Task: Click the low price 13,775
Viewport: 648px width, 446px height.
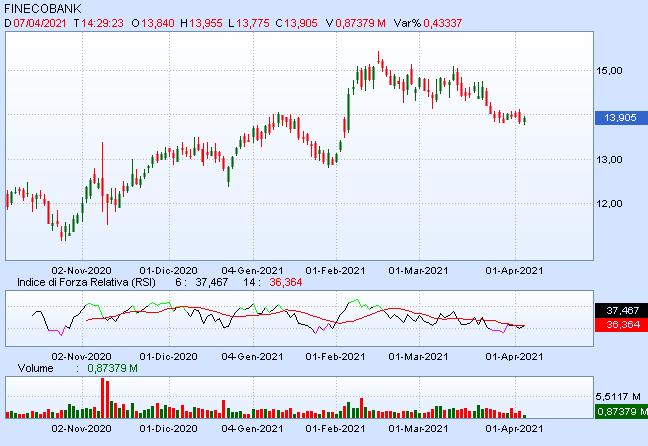Action: [x=253, y=23]
